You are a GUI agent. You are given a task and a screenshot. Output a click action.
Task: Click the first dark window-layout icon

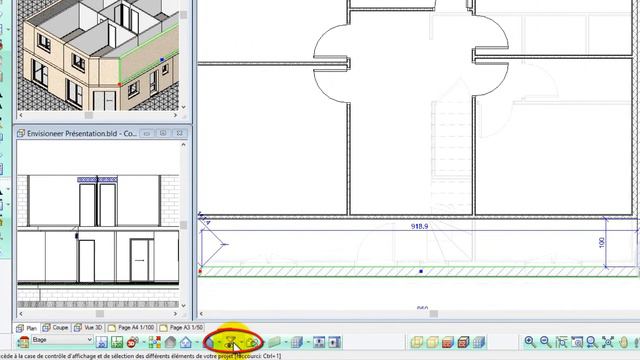tap(319, 342)
